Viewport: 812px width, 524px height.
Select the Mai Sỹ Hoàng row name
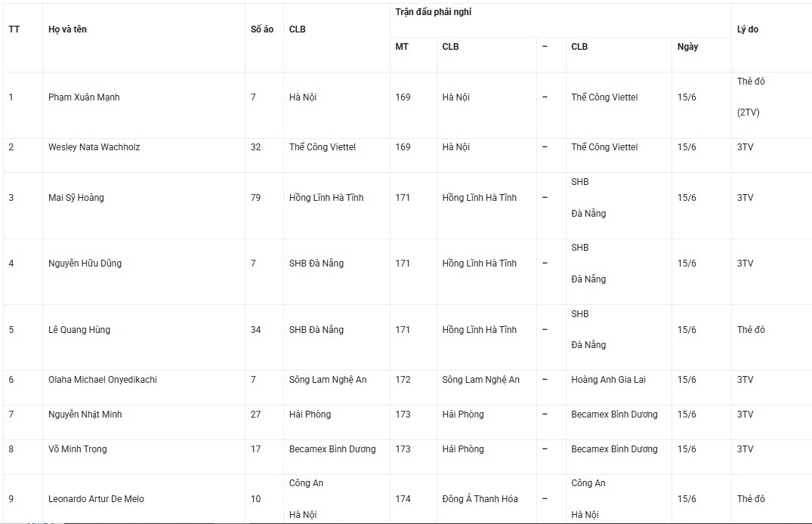(76, 198)
